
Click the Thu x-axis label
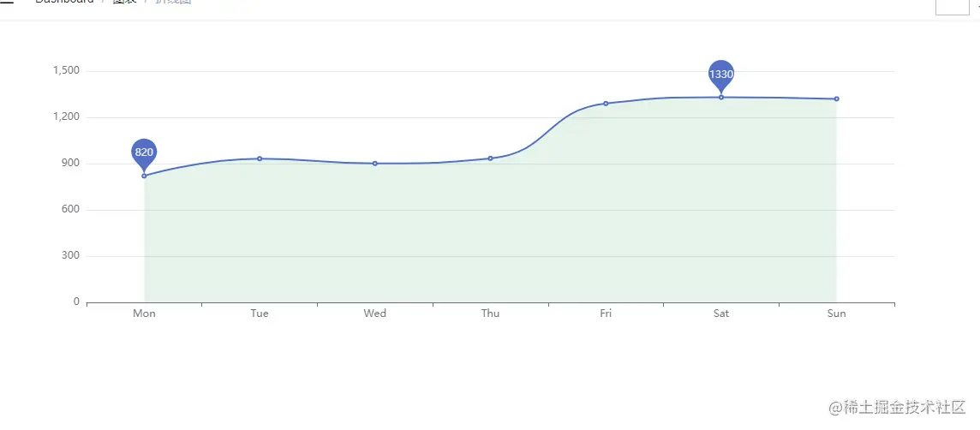490,314
